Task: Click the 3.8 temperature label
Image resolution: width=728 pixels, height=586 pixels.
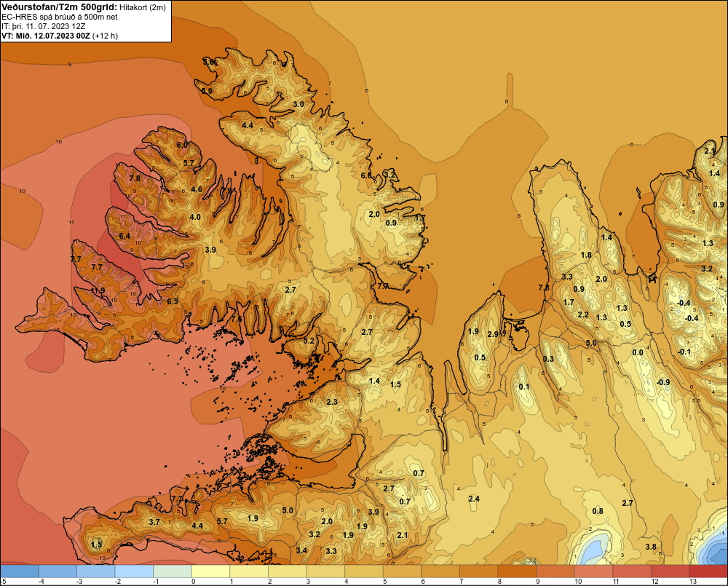Action: pyautogui.click(x=651, y=547)
